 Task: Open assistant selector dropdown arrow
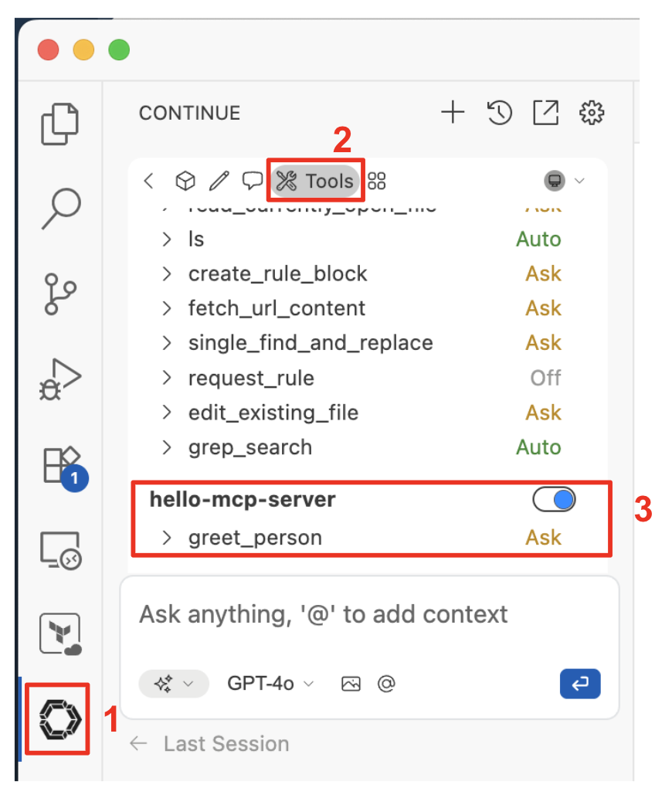pyautogui.click(x=579, y=181)
